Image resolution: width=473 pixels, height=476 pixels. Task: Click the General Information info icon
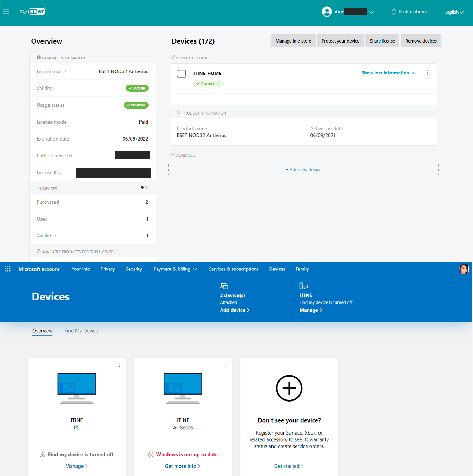(39, 57)
